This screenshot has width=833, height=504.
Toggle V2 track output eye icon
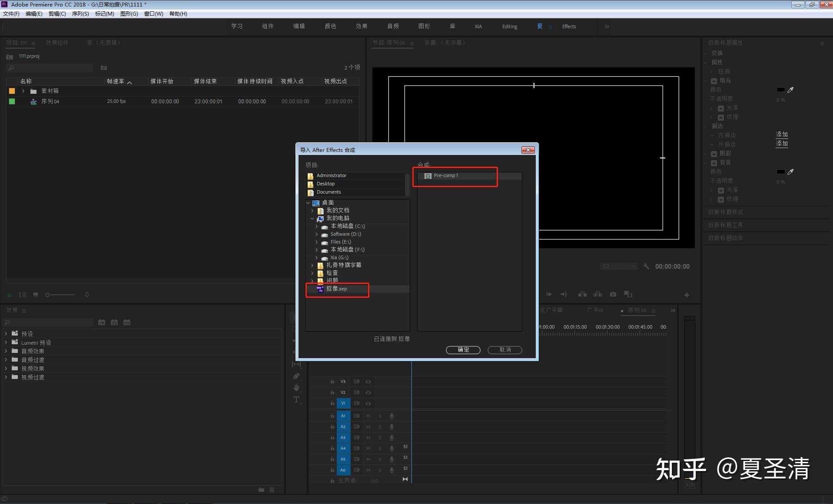(368, 392)
